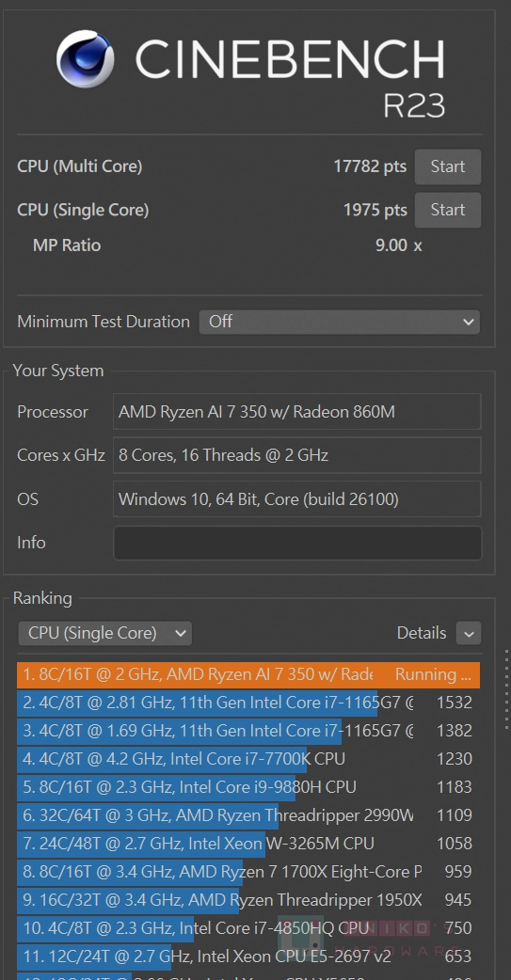Select the Core i9-9880H ranking row
Screen dimensions: 511x980
(x=248, y=787)
